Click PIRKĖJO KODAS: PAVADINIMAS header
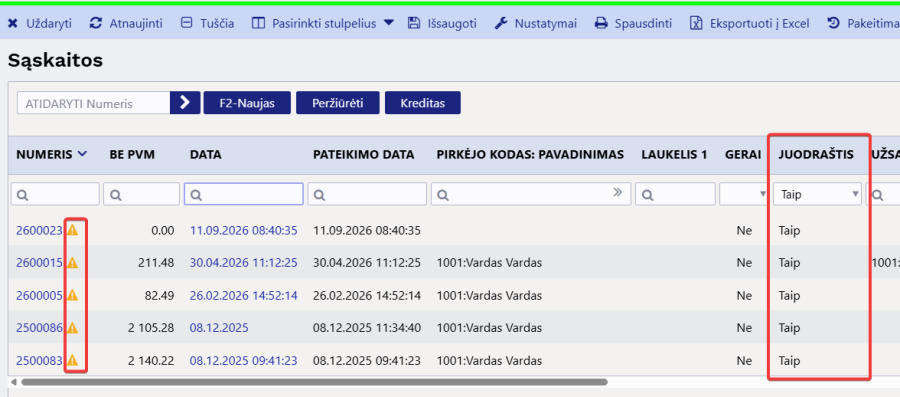The image size is (900, 397). 530,154
